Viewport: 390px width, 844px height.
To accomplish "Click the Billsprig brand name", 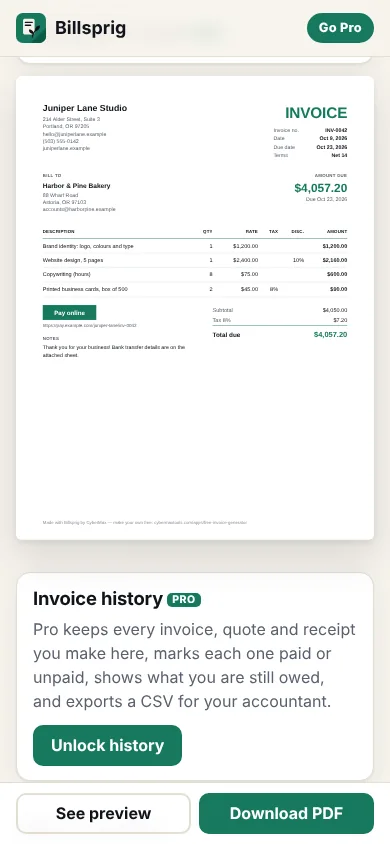I will (90, 28).
